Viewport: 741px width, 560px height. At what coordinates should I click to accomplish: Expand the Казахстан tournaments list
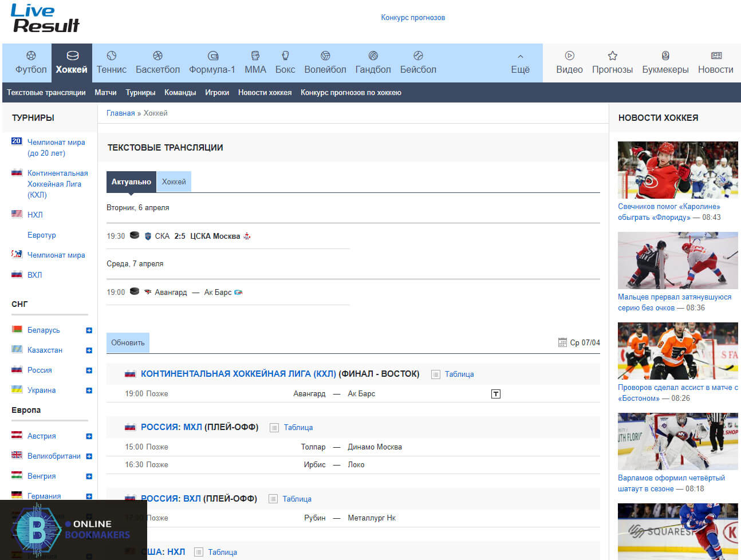point(89,350)
